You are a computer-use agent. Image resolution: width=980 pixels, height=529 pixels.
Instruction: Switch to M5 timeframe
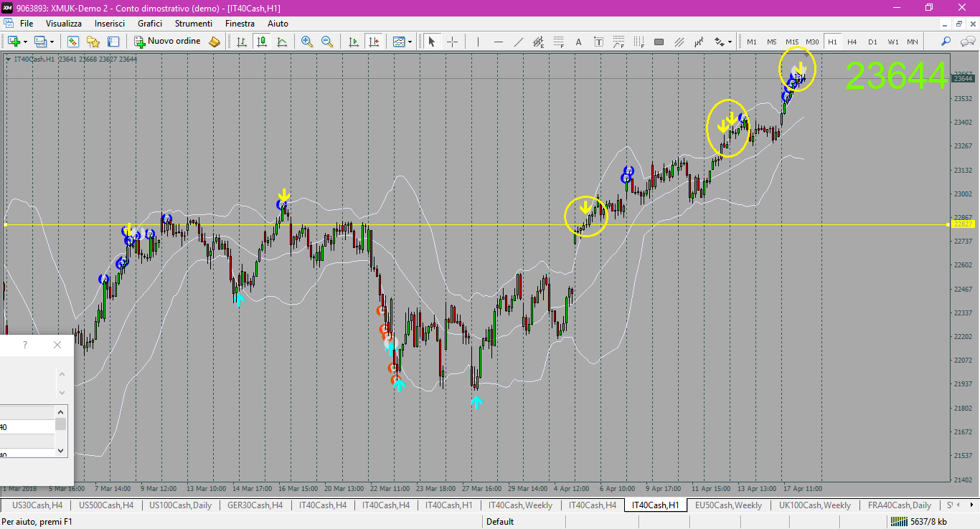(772, 42)
